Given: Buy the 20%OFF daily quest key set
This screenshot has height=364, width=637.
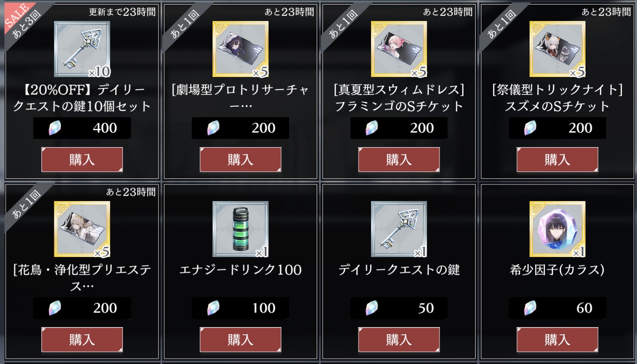Looking at the screenshot, I should click(x=82, y=160).
